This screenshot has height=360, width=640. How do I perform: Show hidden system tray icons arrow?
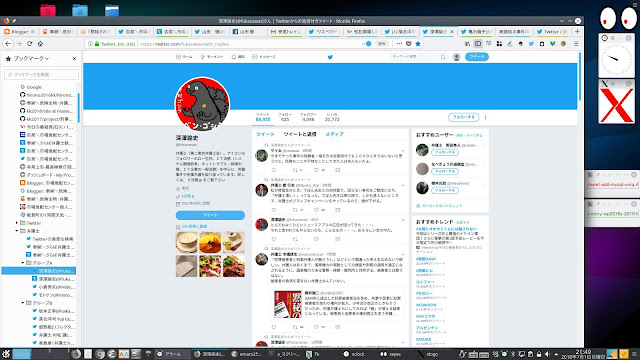[x=556, y=354]
